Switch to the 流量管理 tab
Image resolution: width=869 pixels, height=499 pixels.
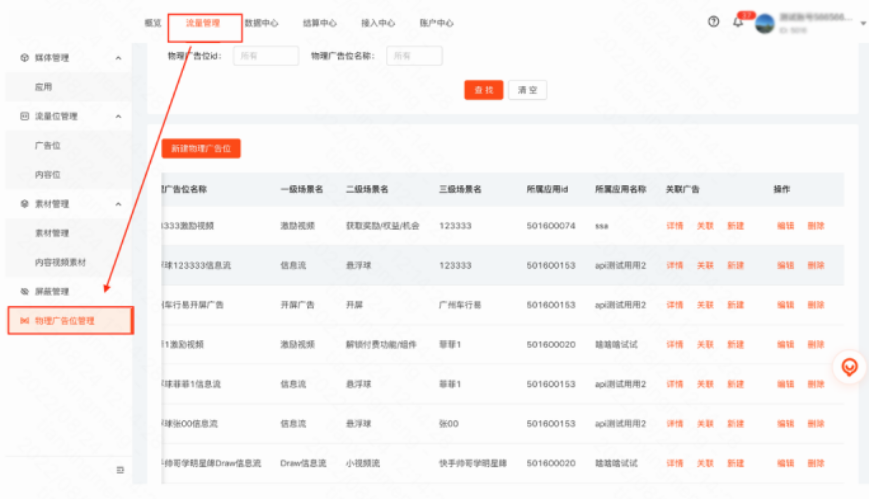click(x=203, y=23)
